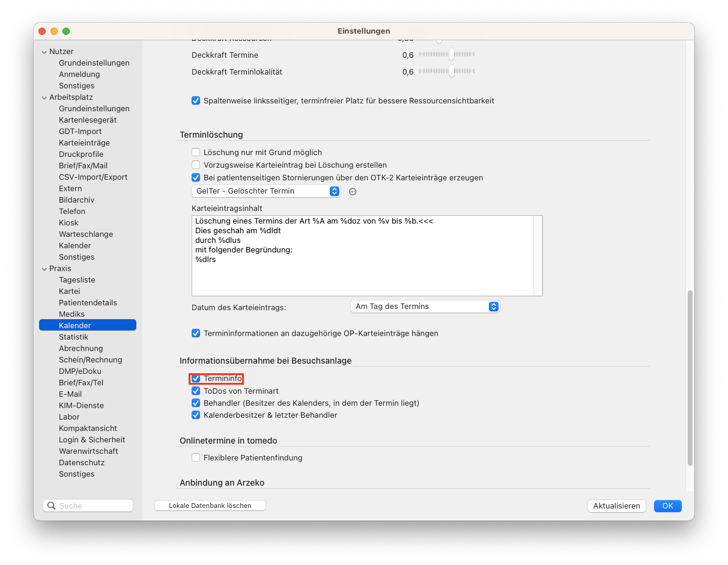
Task: Confirm with the OK button
Action: coord(668,506)
